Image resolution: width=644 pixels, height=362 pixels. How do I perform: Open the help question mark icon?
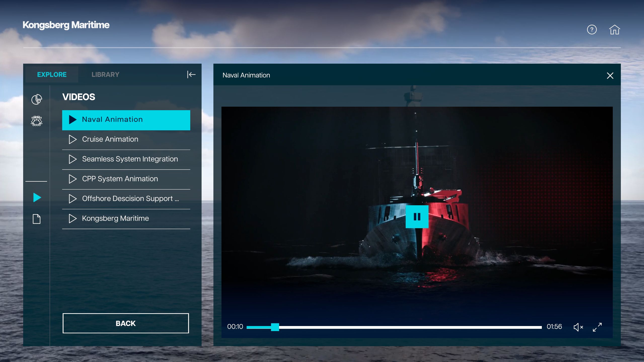(592, 30)
